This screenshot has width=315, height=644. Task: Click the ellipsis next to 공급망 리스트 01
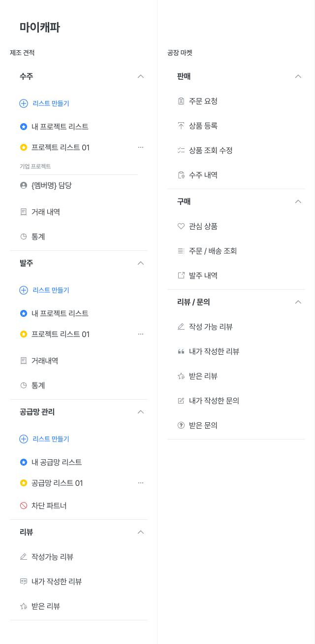click(x=141, y=483)
